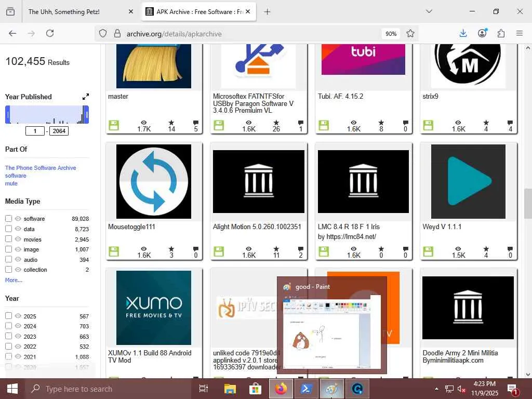Viewport: 532px width, 399px height.
Task: Check the 2025 year filter
Action: pyautogui.click(x=8, y=316)
